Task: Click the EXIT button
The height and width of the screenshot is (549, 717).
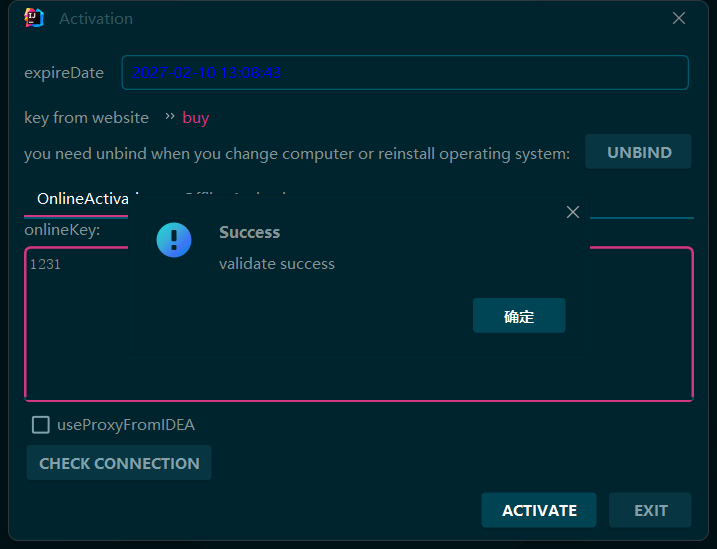Action: [650, 510]
